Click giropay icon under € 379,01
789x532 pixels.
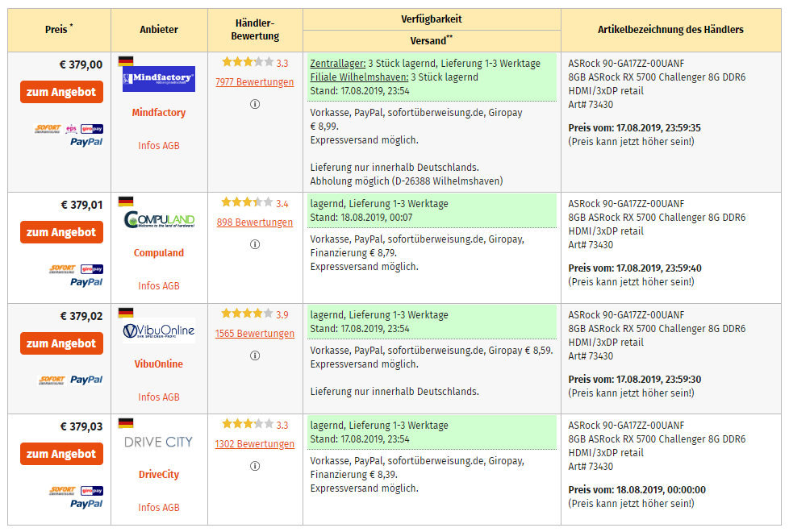click(x=92, y=269)
